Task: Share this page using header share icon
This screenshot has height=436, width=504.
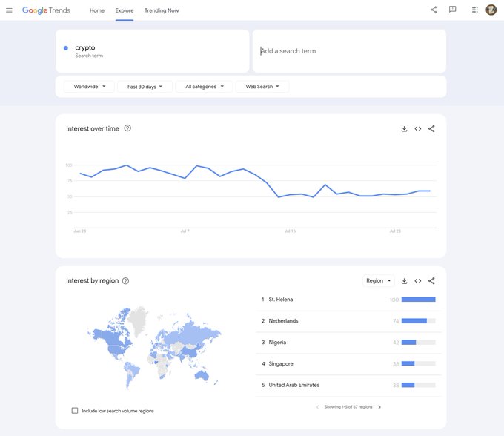Action: [x=434, y=10]
